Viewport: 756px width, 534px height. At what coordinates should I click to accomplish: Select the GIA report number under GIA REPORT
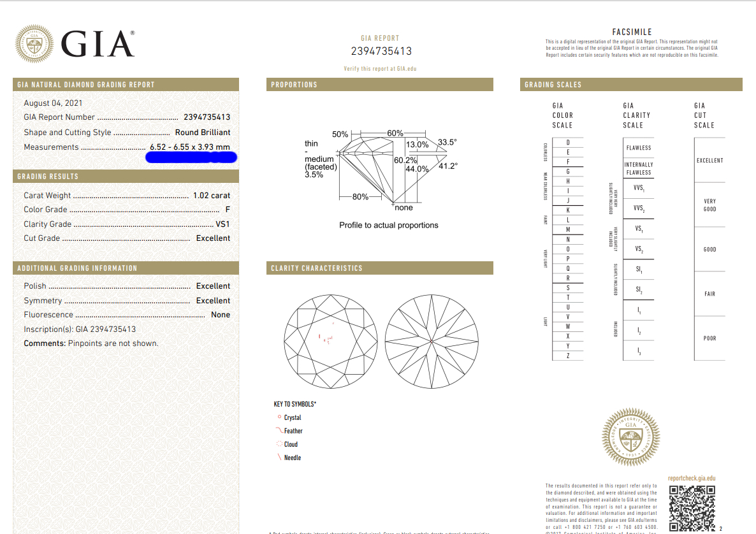click(x=381, y=52)
